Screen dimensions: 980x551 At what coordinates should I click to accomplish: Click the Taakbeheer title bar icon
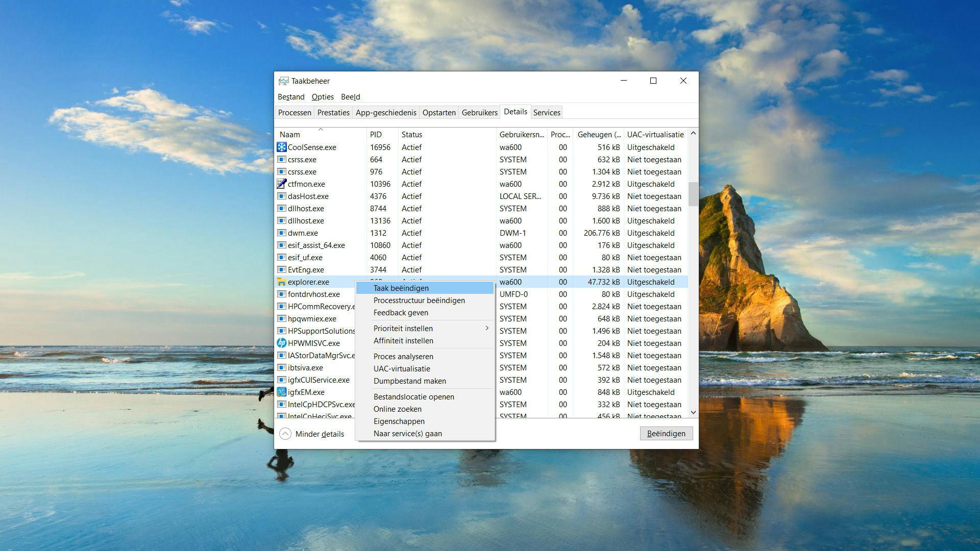(x=283, y=81)
